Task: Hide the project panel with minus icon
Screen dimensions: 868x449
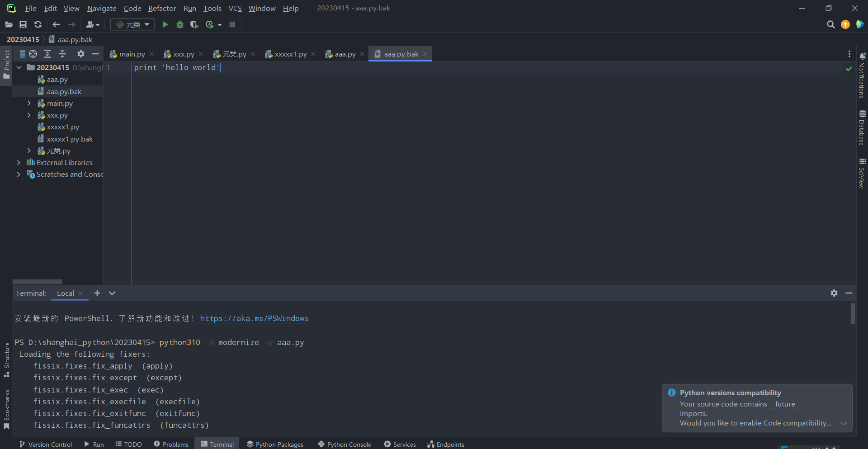Action: pos(95,54)
